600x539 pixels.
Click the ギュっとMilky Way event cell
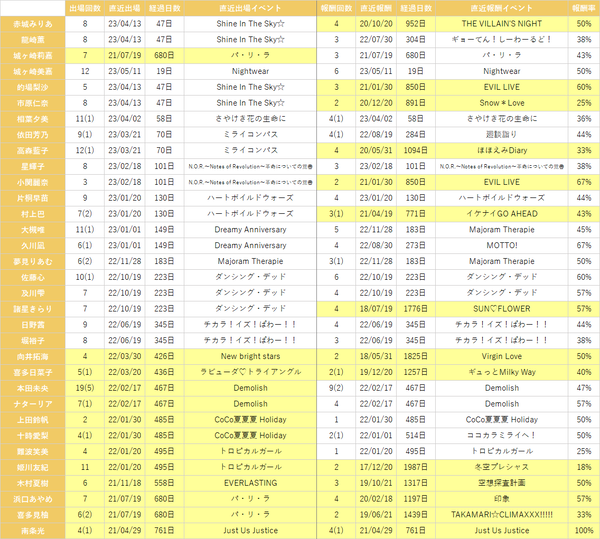pos(502,373)
